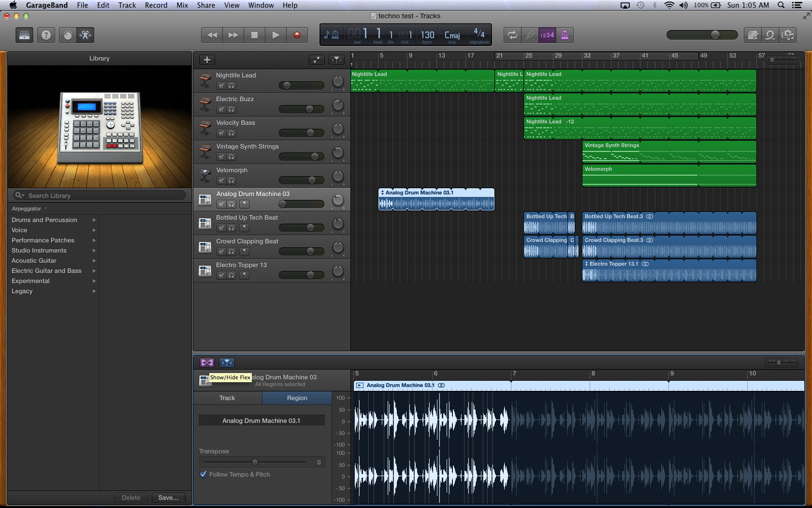Click the red Record button
Image resolution: width=812 pixels, height=508 pixels.
tap(297, 35)
